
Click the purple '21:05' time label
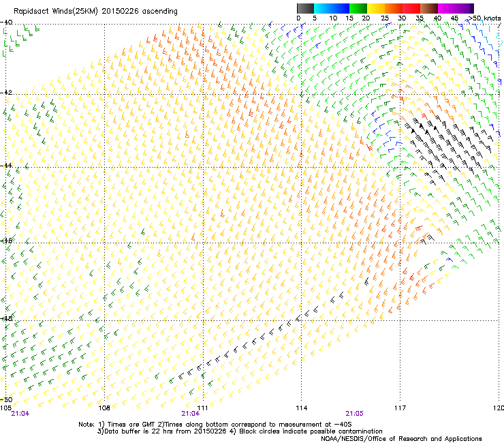[x=354, y=414]
